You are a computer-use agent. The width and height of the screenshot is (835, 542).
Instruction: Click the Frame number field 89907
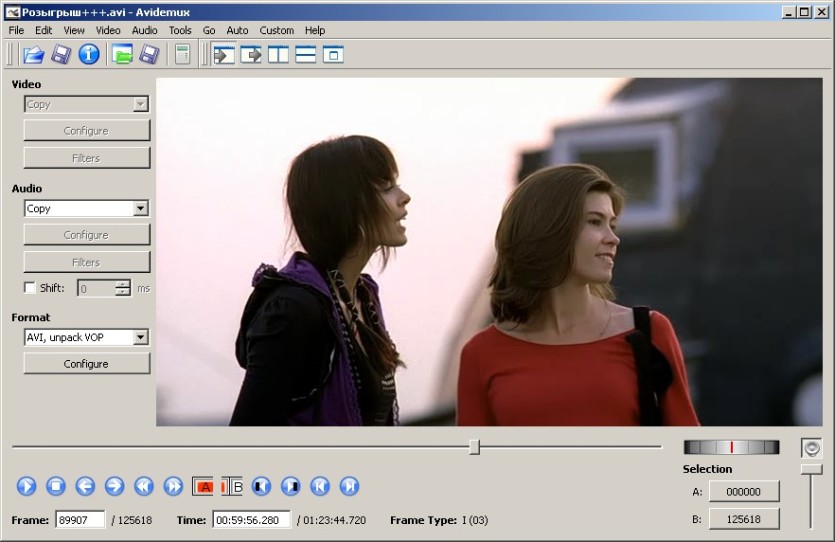coord(80,520)
